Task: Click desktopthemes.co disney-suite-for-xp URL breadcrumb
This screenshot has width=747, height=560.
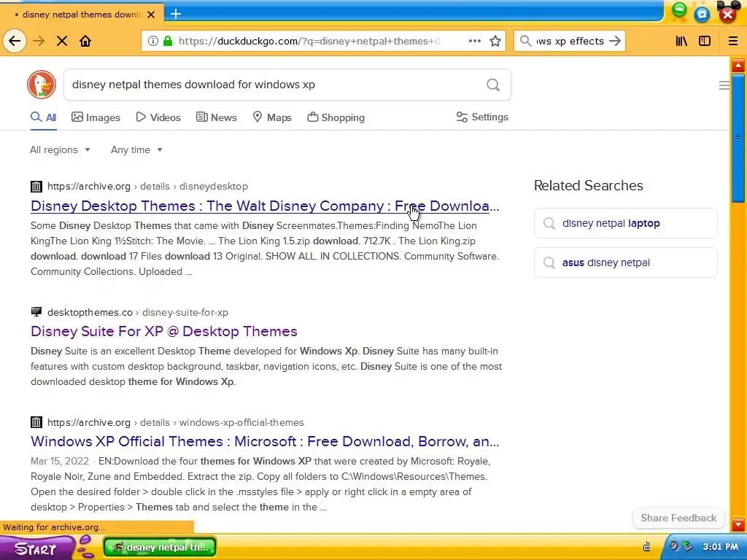Action: point(138,312)
